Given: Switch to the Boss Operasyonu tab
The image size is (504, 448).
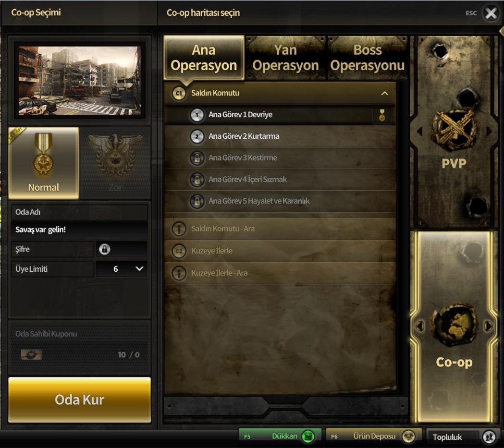Looking at the screenshot, I should pyautogui.click(x=368, y=58).
